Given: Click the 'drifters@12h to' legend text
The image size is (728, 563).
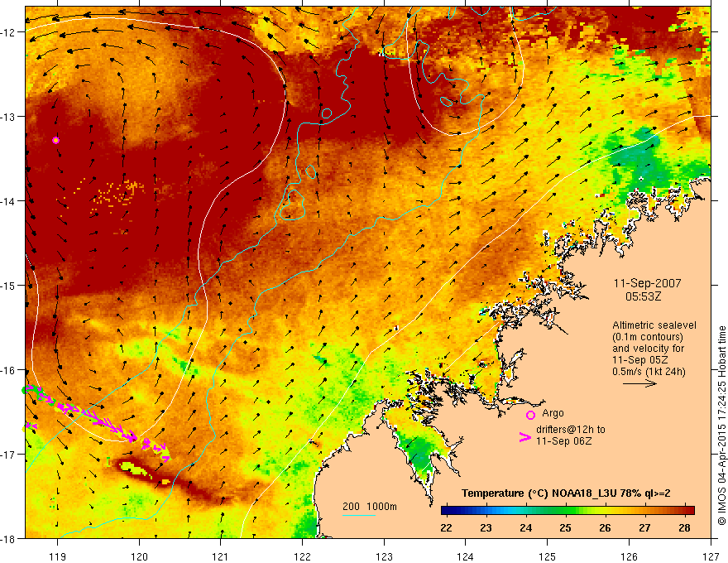Looking at the screenshot, I should coord(571,430).
